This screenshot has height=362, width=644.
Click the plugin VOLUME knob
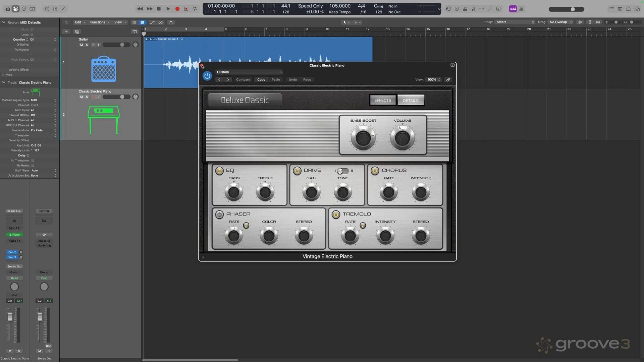[402, 138]
